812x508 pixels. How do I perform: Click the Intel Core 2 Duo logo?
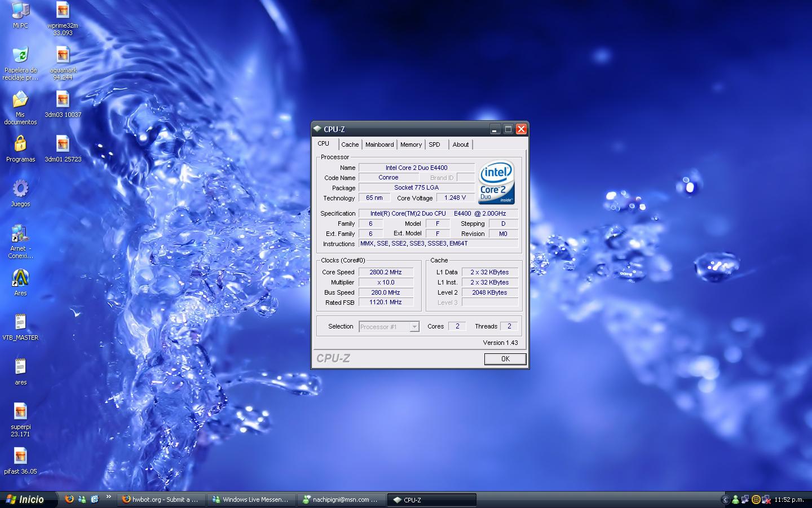[496, 183]
